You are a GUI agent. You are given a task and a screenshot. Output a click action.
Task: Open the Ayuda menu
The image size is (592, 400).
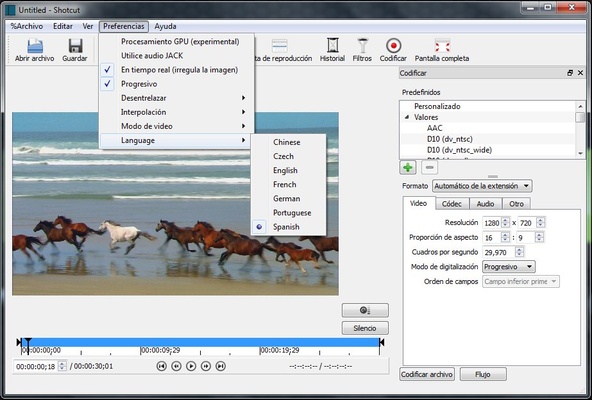pyautogui.click(x=165, y=26)
